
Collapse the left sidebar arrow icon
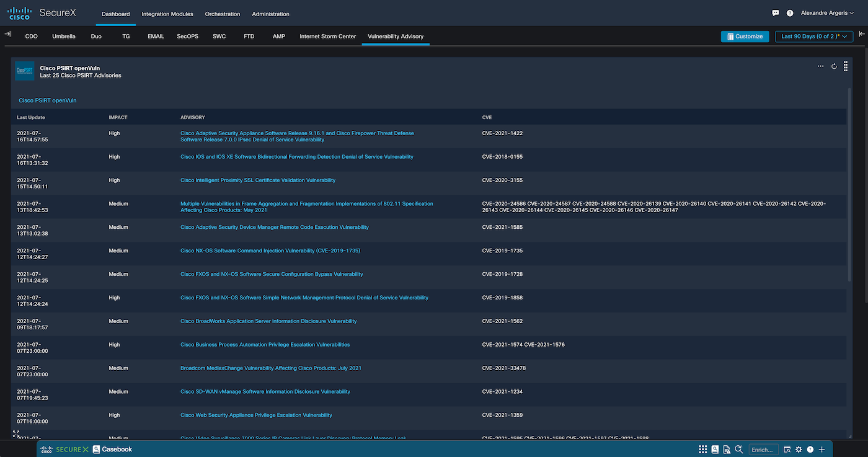tap(7, 34)
